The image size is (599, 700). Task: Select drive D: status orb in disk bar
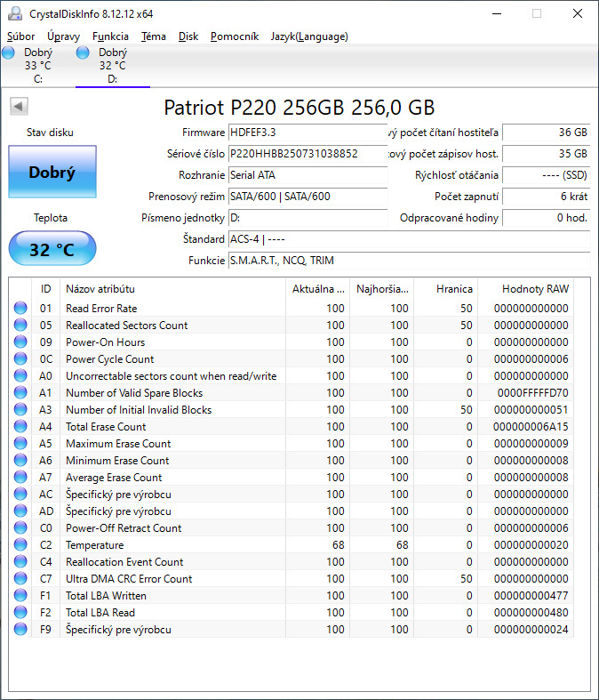pos(83,52)
